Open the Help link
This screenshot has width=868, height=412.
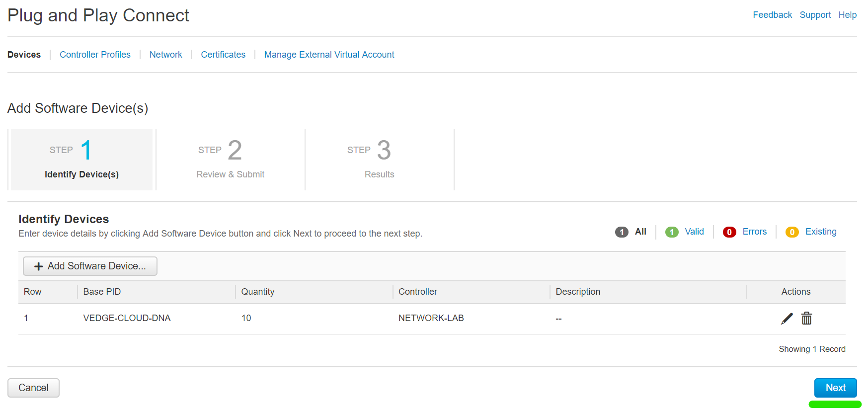(x=847, y=15)
